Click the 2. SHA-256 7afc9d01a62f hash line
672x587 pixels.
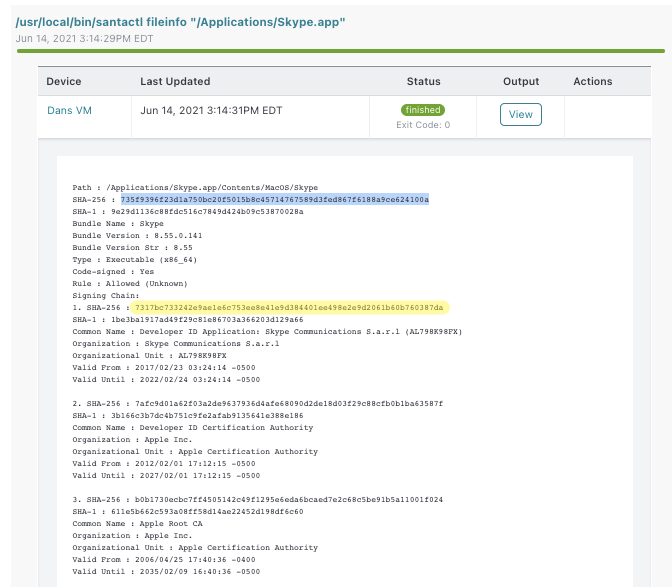pyautogui.click(x=258, y=404)
